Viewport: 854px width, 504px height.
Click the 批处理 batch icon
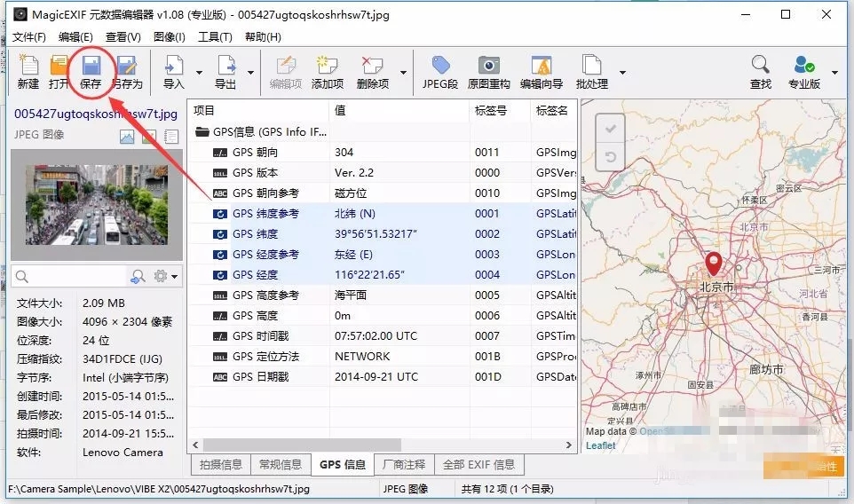(x=591, y=66)
